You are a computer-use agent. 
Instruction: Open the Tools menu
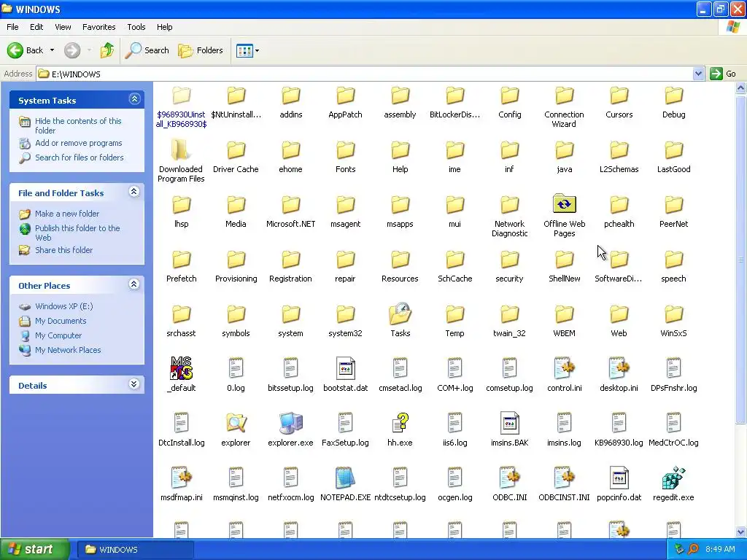pos(136,27)
